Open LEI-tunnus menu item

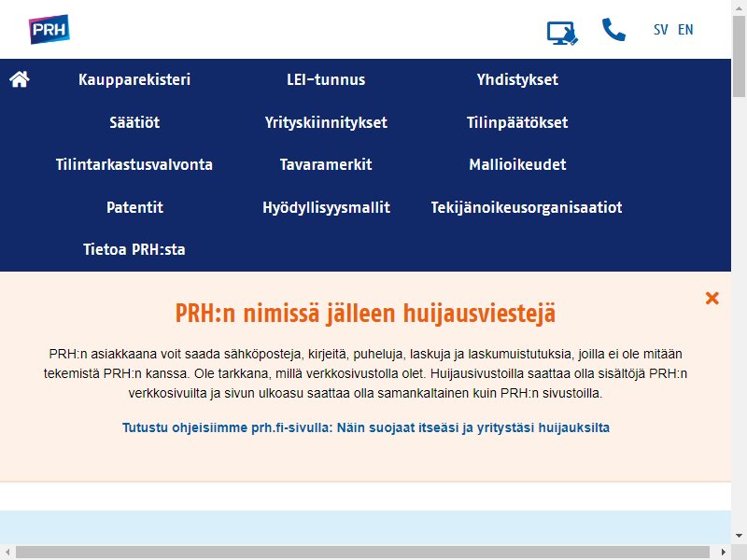pos(326,79)
